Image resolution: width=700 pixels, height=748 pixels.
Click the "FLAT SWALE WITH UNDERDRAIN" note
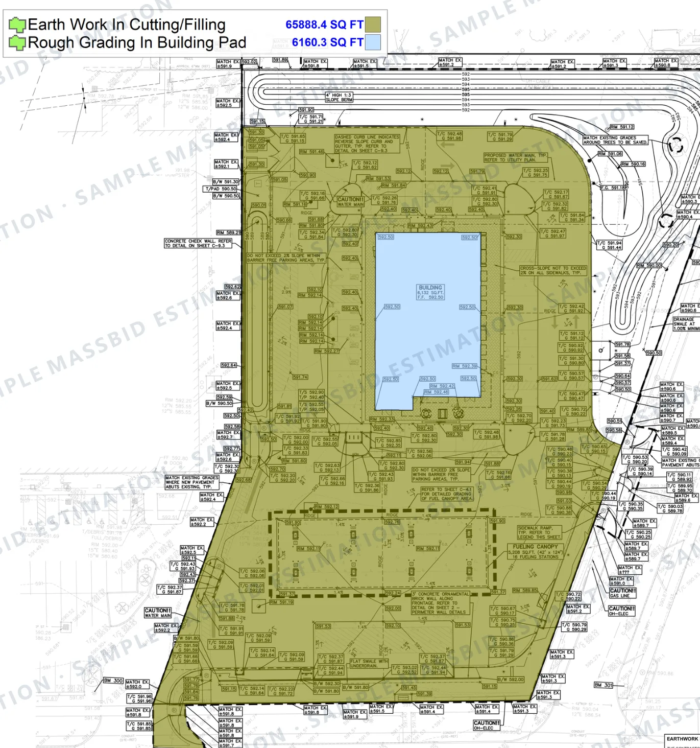tap(369, 663)
